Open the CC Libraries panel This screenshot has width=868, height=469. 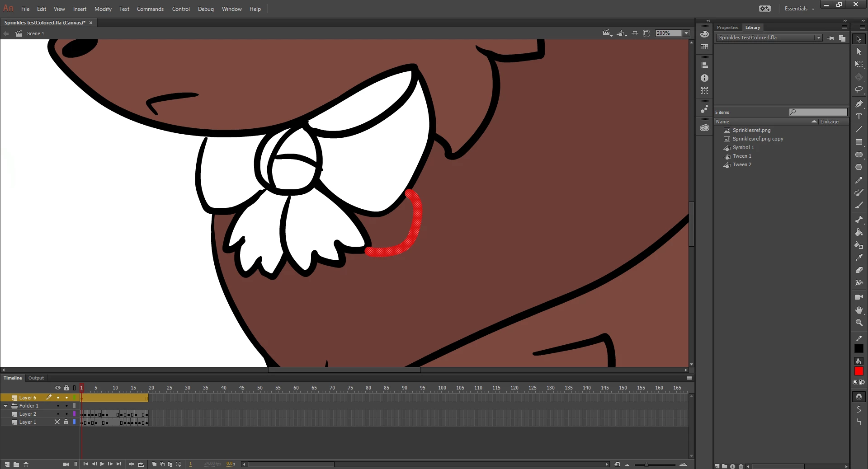pyautogui.click(x=704, y=128)
